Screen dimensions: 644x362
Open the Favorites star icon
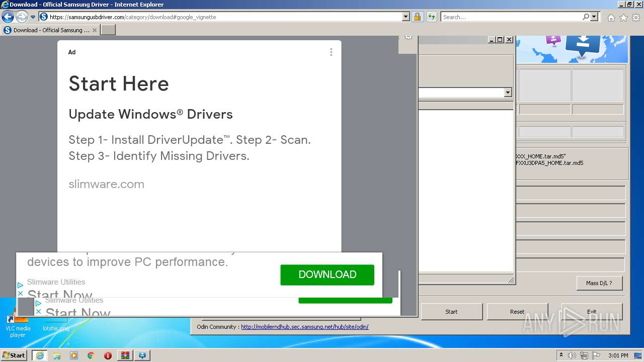pyautogui.click(x=623, y=18)
